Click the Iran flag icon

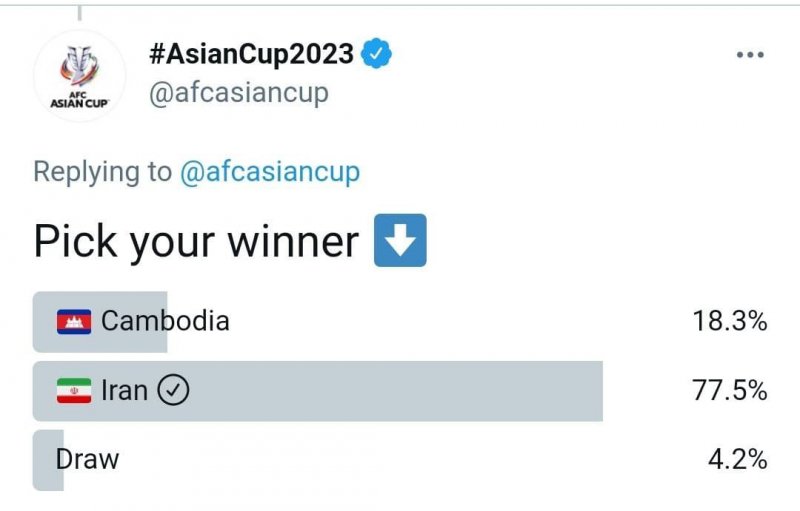[74, 391]
